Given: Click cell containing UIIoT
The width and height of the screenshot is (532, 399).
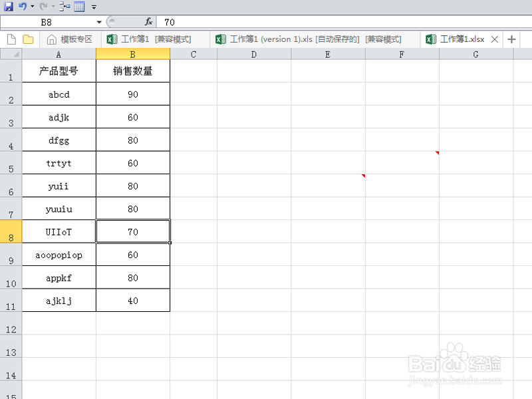Looking at the screenshot, I should point(59,231).
